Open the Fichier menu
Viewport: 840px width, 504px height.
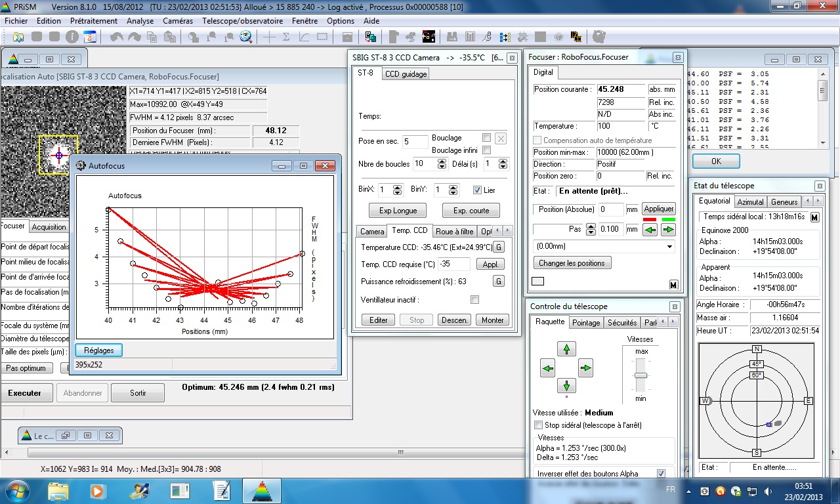[x=16, y=21]
